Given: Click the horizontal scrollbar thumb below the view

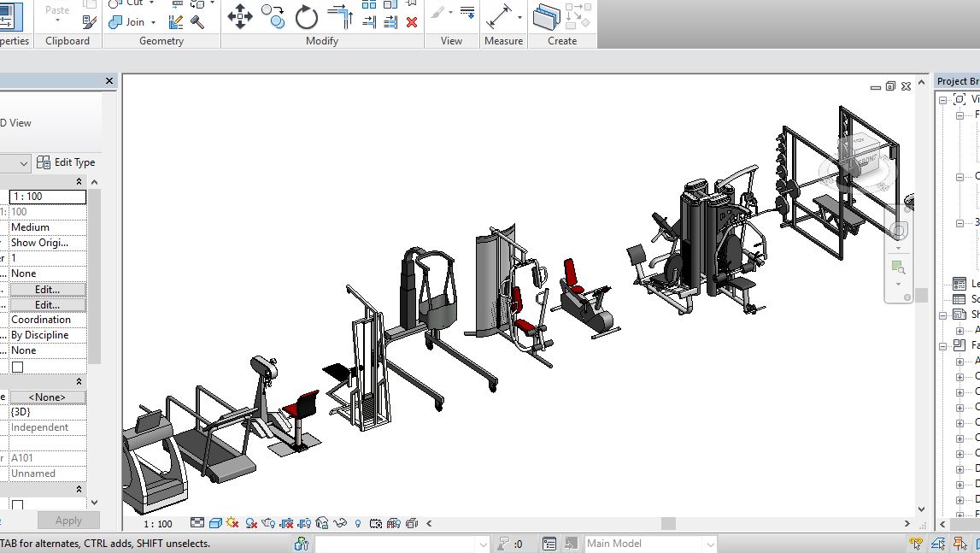Looking at the screenshot, I should pos(668,524).
